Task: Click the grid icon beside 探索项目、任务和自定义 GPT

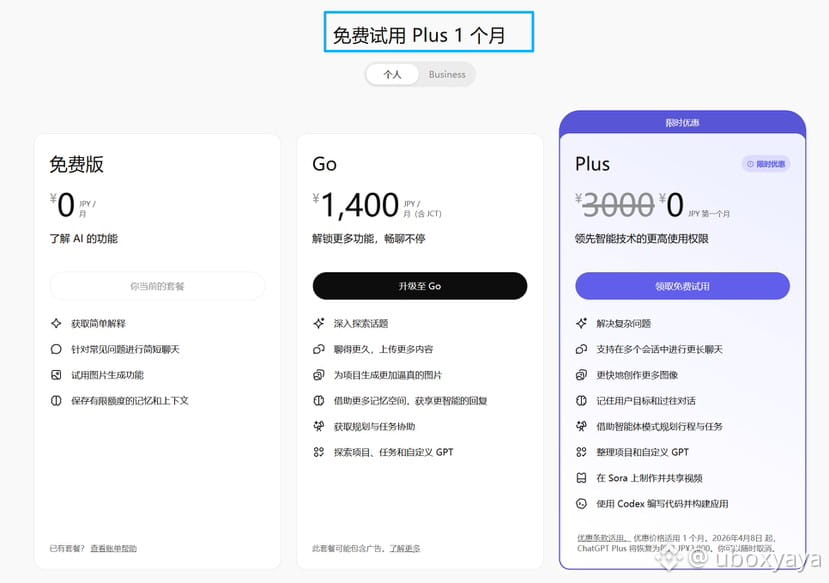Action: coord(318,452)
